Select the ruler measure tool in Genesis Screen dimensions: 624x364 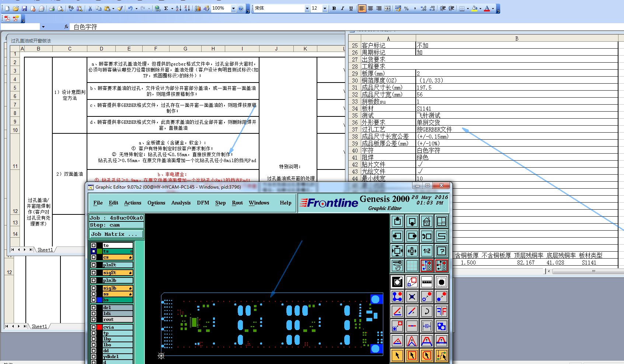[x=427, y=282]
